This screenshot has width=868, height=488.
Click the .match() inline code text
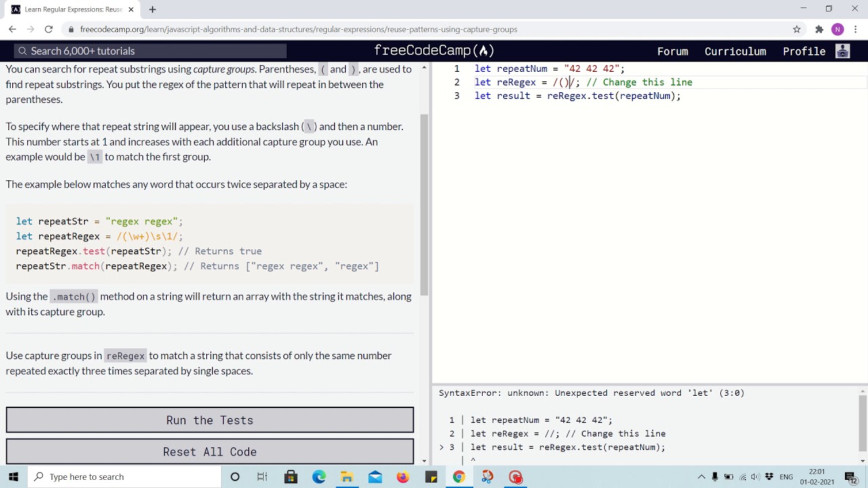point(74,297)
